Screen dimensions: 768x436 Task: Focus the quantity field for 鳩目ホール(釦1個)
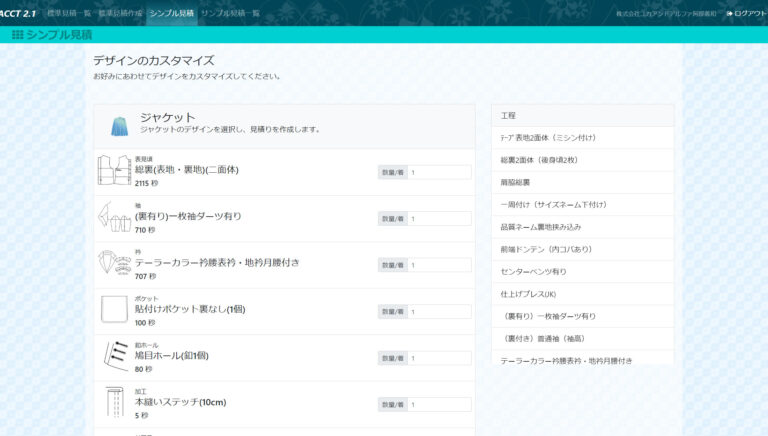(x=439, y=358)
